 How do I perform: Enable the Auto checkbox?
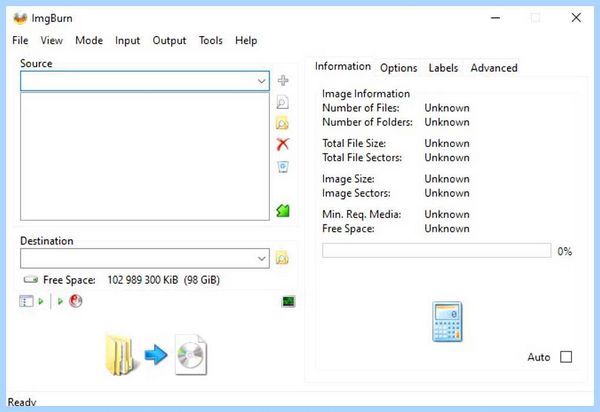(566, 357)
